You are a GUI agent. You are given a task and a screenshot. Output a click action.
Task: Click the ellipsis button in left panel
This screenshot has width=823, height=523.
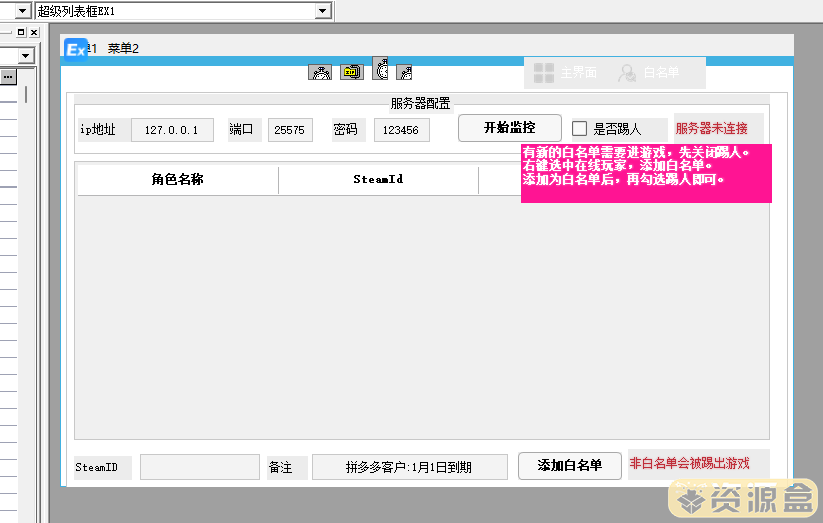click(8, 77)
